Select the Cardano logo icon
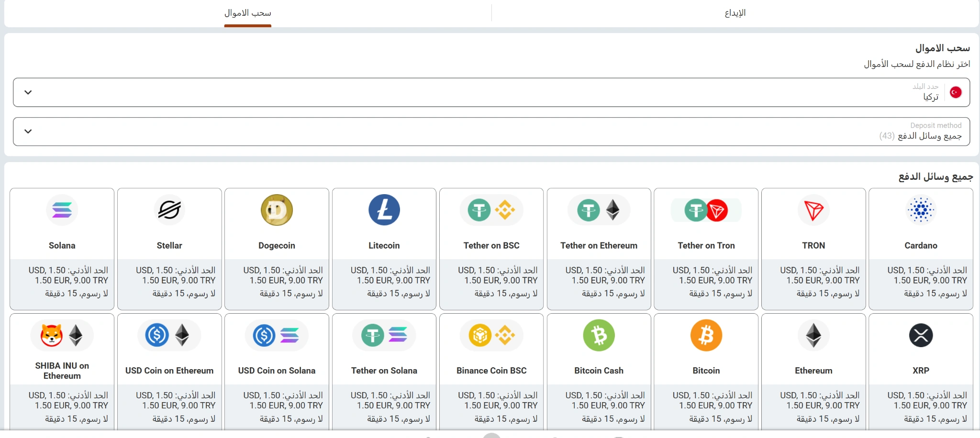 point(921,210)
